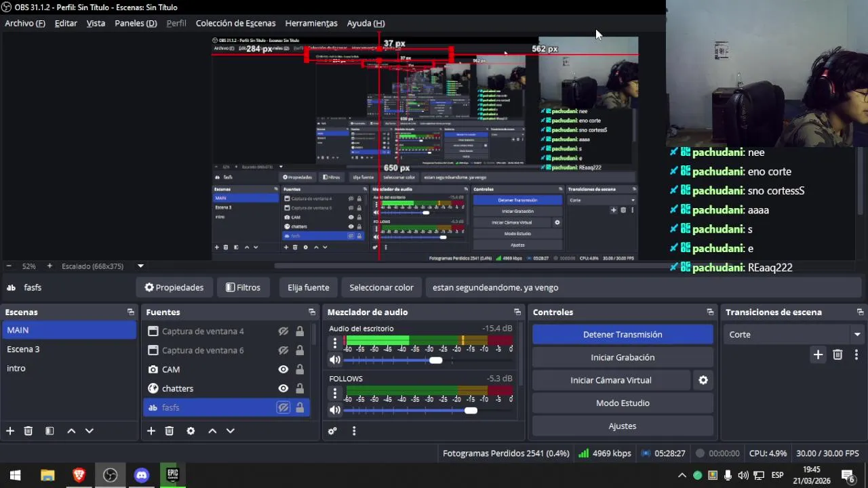Open audio mixer menu three dots
868x488 pixels.
pos(354,431)
